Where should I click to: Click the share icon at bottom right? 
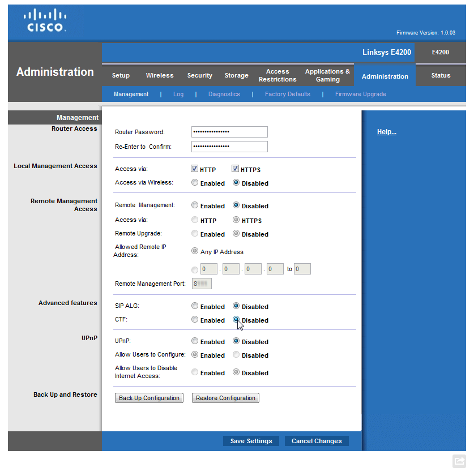459,461
